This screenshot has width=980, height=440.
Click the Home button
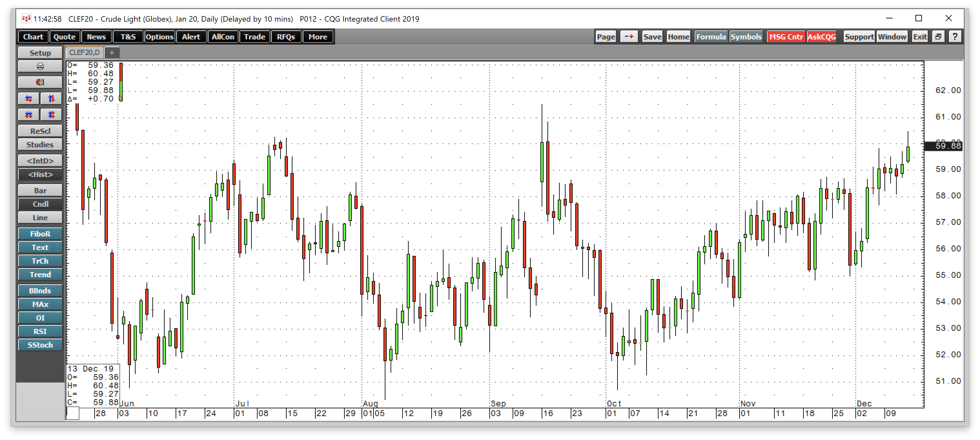[678, 37]
